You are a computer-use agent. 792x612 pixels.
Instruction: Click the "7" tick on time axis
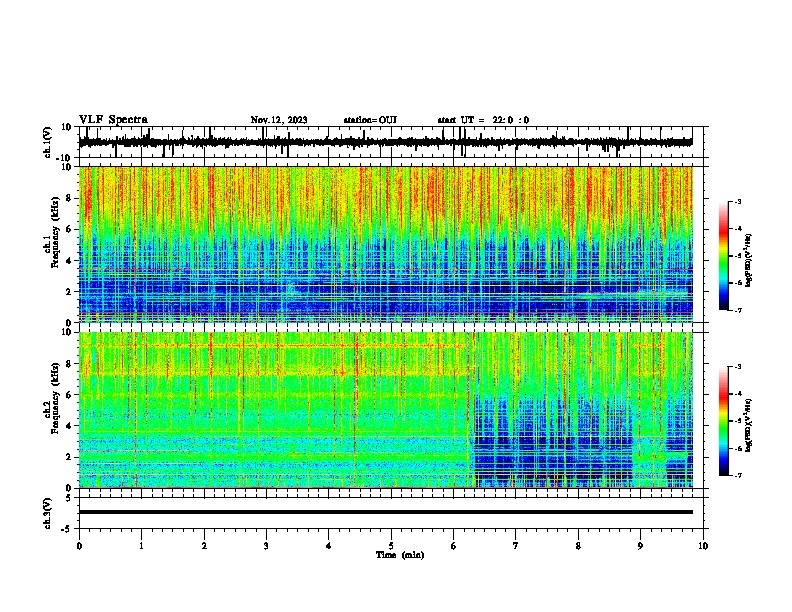pos(516,546)
